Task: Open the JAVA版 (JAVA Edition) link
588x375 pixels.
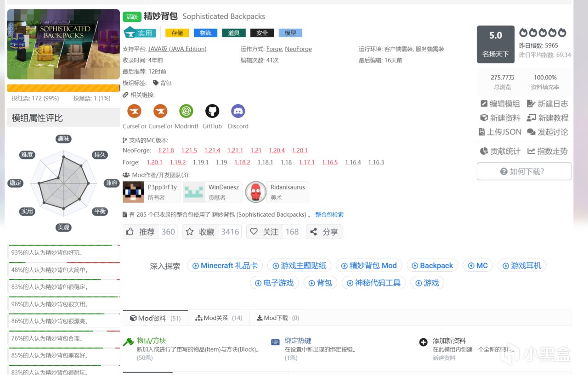Action: [177, 49]
